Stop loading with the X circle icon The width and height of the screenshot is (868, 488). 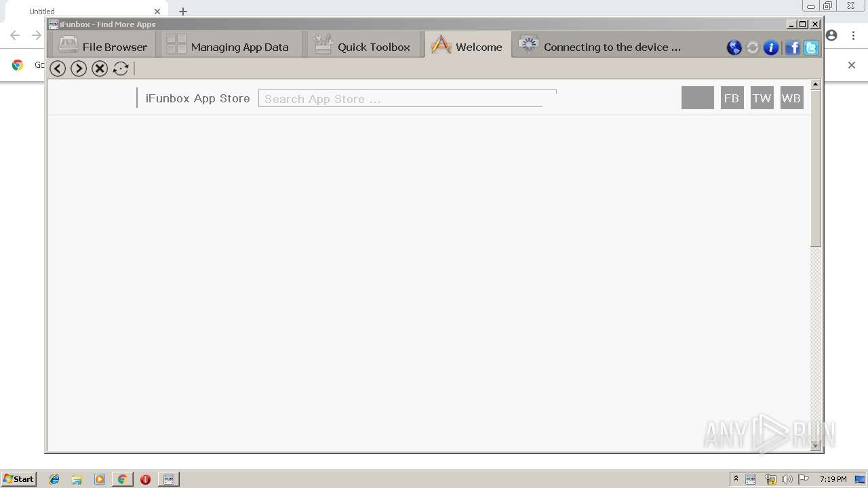pyautogui.click(x=100, y=68)
